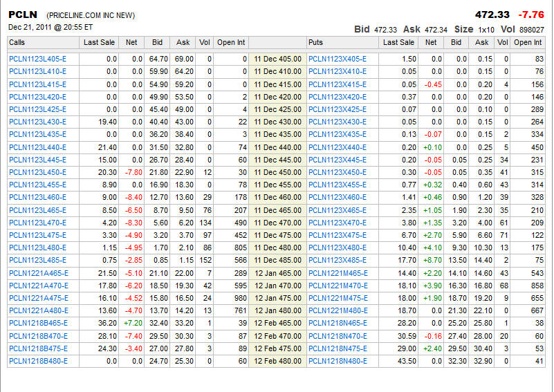Open the PCLN1218N475-E put link
The width and height of the screenshot is (554, 392).
point(338,348)
